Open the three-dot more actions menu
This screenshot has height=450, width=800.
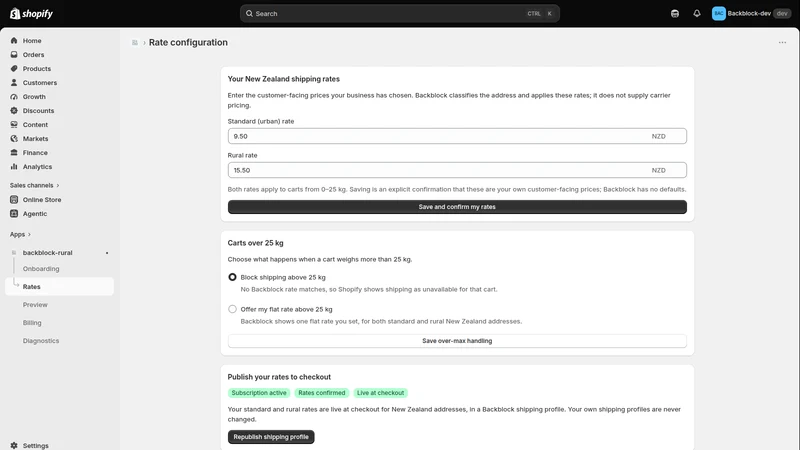click(782, 42)
